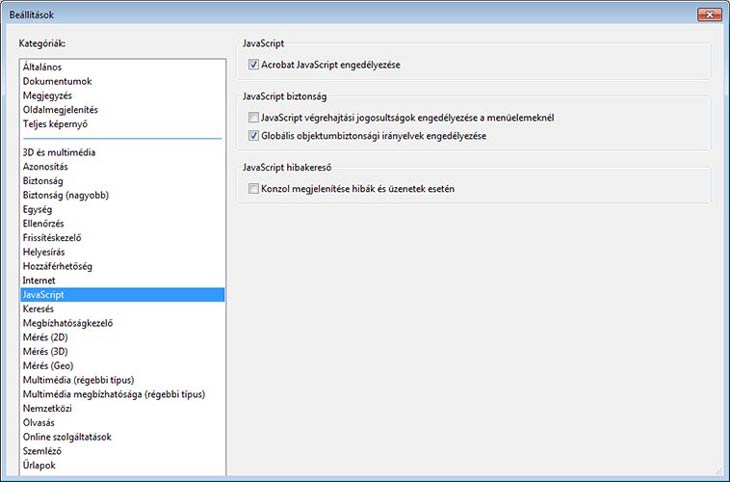Viewport: 730px width, 482px height.
Task: Select Keresés in the category list
Action: click(123, 309)
